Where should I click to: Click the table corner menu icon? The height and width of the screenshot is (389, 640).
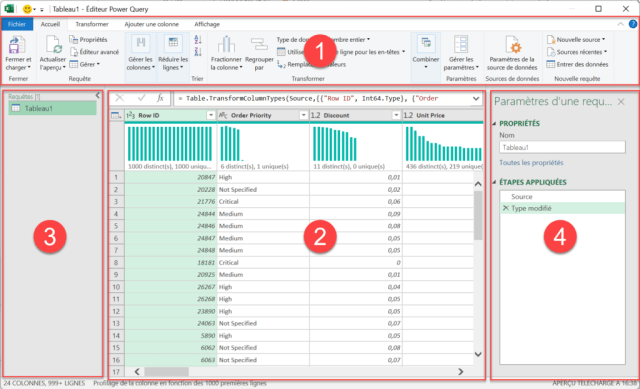(x=116, y=116)
